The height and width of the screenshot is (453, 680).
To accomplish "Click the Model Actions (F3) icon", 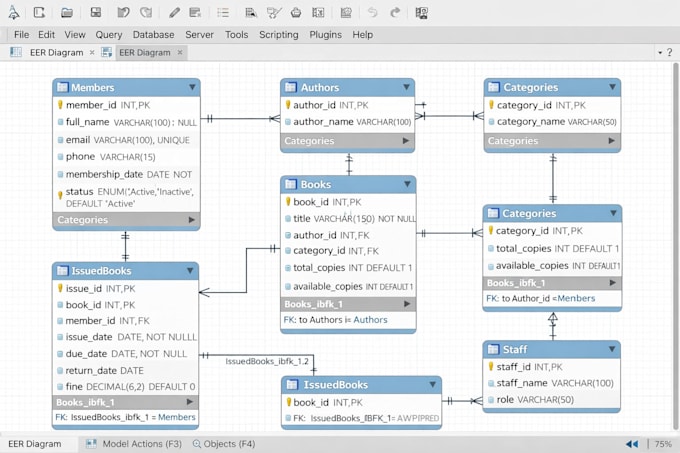I will coord(91,443).
